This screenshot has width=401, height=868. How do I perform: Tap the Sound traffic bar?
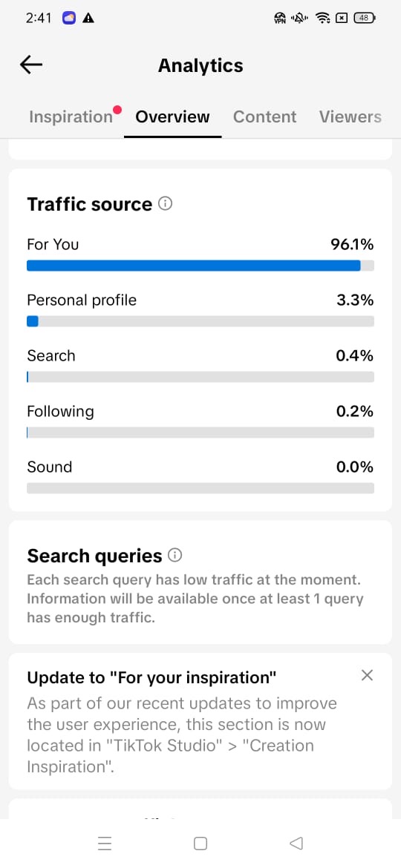pyautogui.click(x=200, y=488)
